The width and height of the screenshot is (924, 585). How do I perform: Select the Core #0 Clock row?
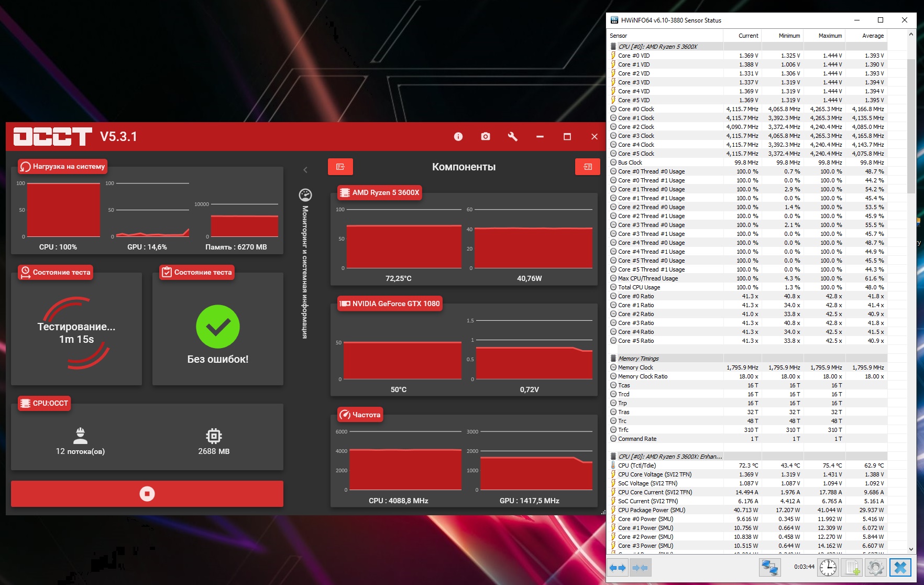pyautogui.click(x=747, y=109)
